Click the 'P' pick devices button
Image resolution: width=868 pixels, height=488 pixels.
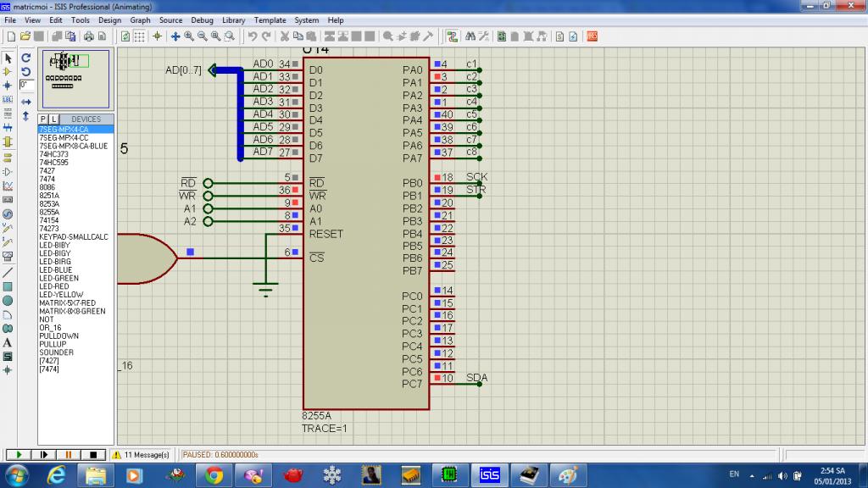pos(43,119)
